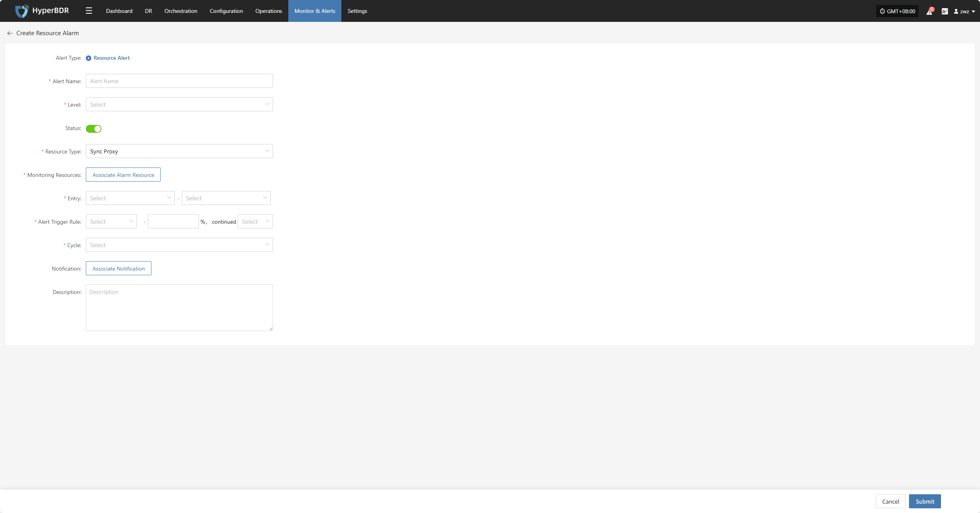This screenshot has height=513, width=980.
Task: Click Associate Alarm Resource button
Action: 123,175
